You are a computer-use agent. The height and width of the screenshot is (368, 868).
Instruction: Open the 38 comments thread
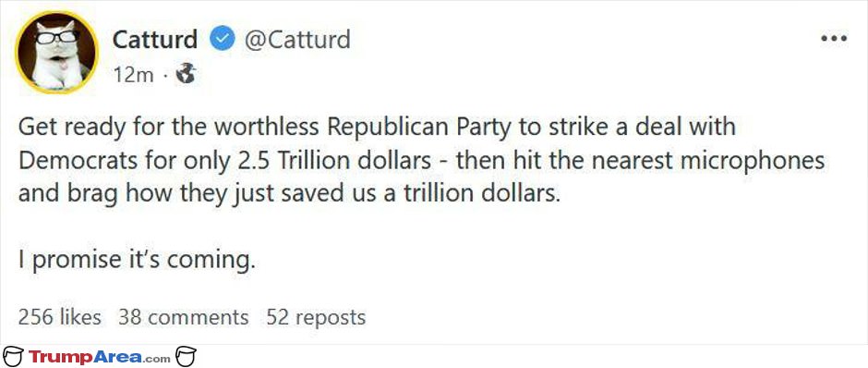click(184, 317)
